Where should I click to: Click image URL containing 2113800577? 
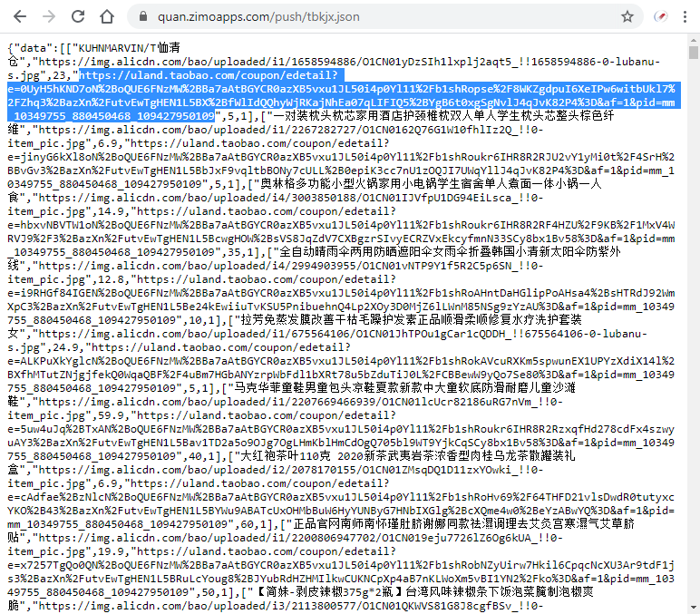coord(291,607)
